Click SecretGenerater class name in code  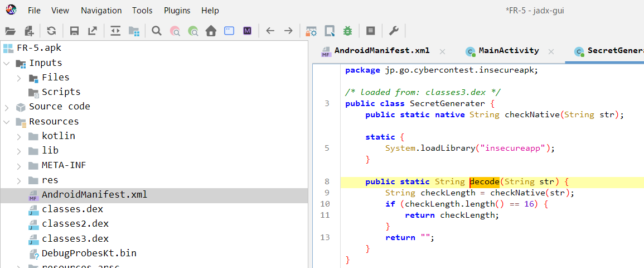click(x=447, y=104)
